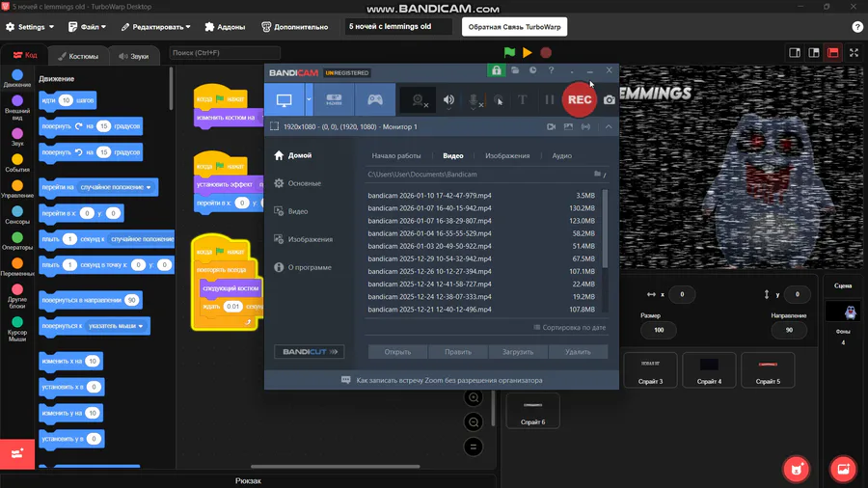Click the green lock icon in Bandicam
Screen dimensions: 868x488
tap(497, 70)
